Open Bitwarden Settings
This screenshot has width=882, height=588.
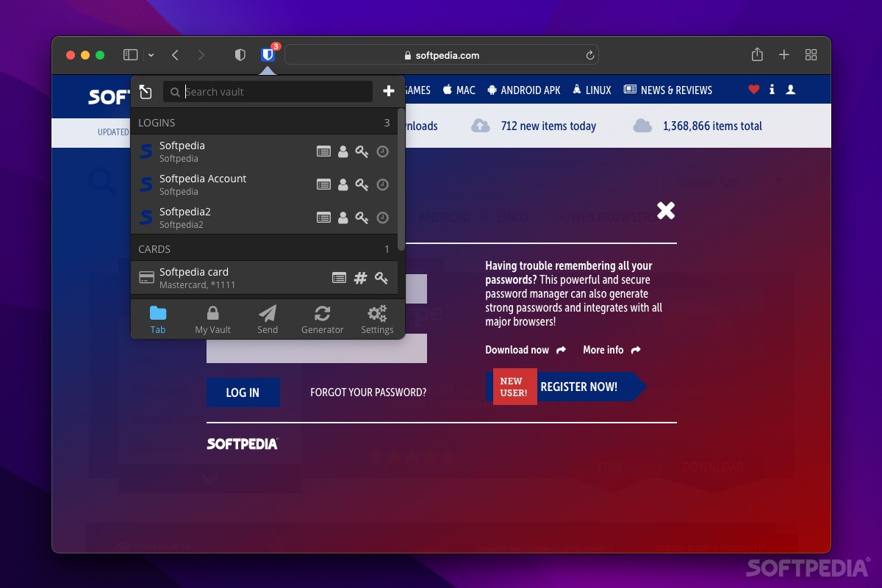(x=376, y=318)
